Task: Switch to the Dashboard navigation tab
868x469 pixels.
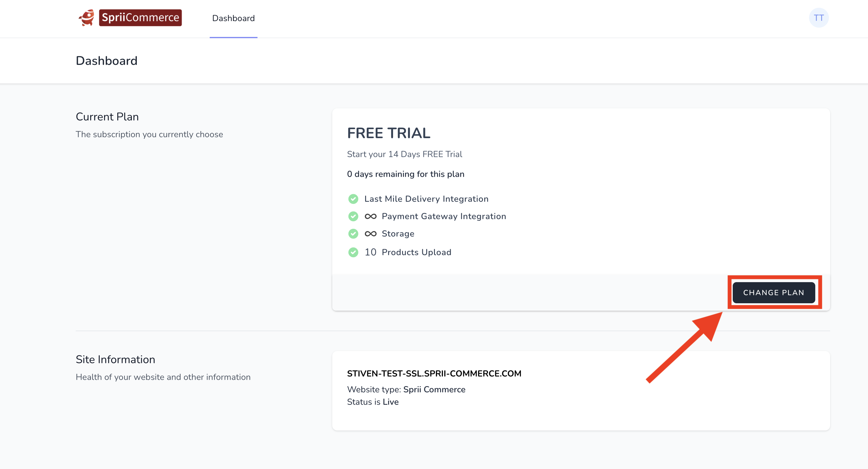Action: (233, 18)
